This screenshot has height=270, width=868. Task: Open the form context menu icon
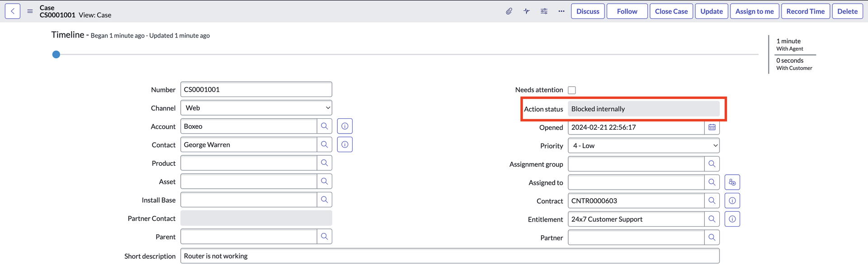30,11
